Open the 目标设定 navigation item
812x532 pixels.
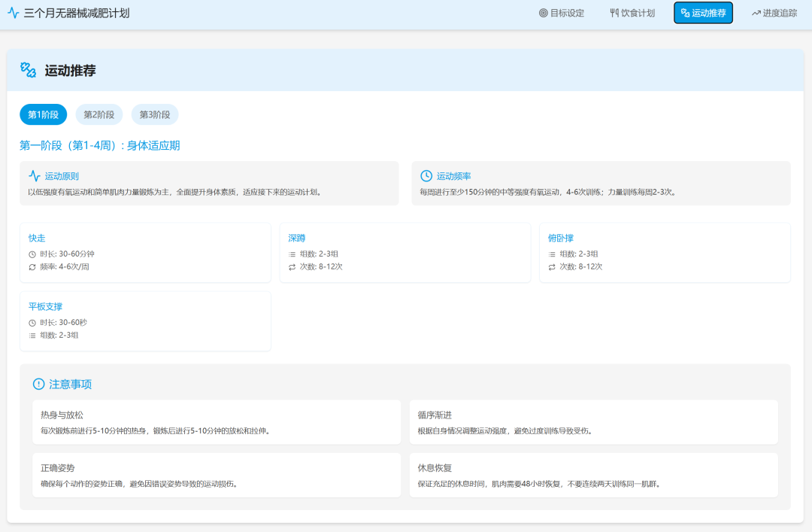562,13
